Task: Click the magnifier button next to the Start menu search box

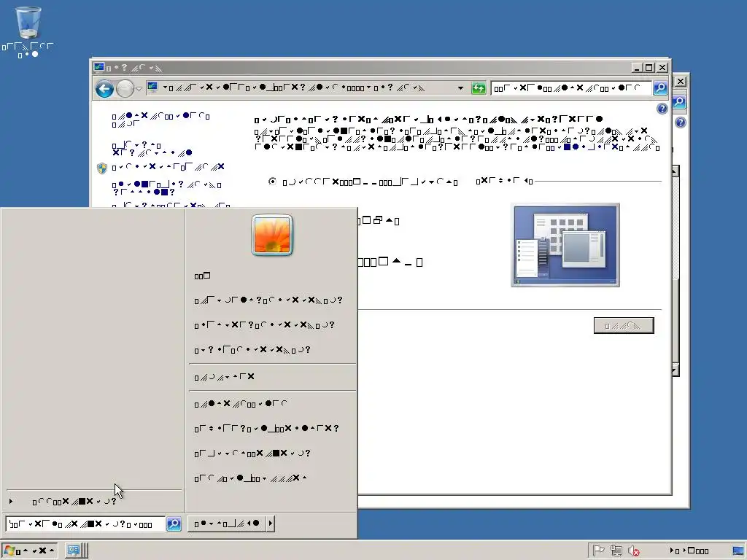Action: click(174, 524)
